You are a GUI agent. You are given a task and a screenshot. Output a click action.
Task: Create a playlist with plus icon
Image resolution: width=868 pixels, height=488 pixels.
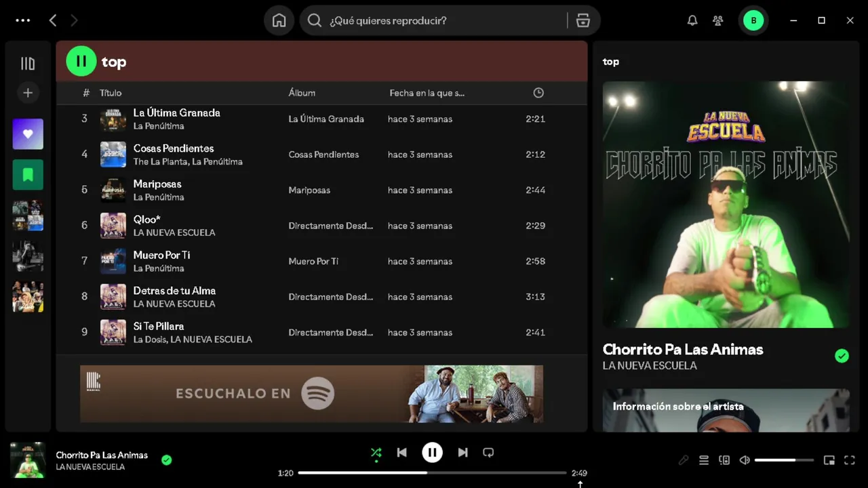[28, 93]
